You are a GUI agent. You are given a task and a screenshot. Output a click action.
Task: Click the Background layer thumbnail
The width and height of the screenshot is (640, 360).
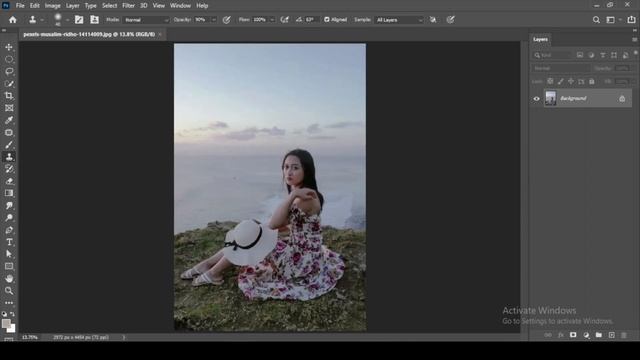[x=551, y=98]
